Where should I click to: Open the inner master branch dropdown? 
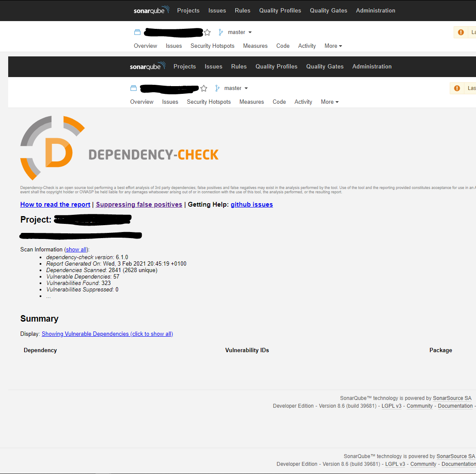(236, 88)
